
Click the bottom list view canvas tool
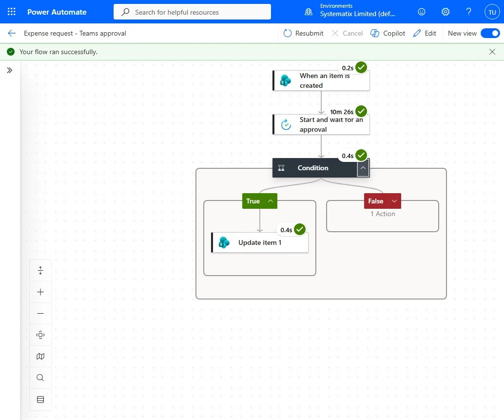[x=40, y=400]
